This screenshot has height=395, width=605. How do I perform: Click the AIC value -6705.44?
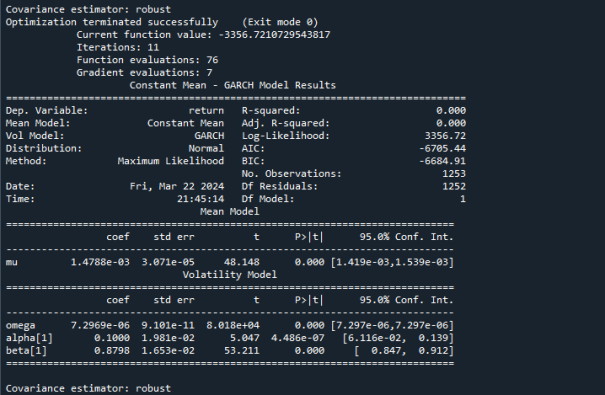point(443,149)
